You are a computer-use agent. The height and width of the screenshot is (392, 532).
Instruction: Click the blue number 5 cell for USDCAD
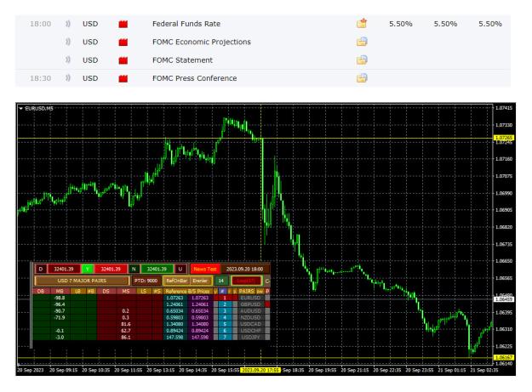[x=225, y=324]
